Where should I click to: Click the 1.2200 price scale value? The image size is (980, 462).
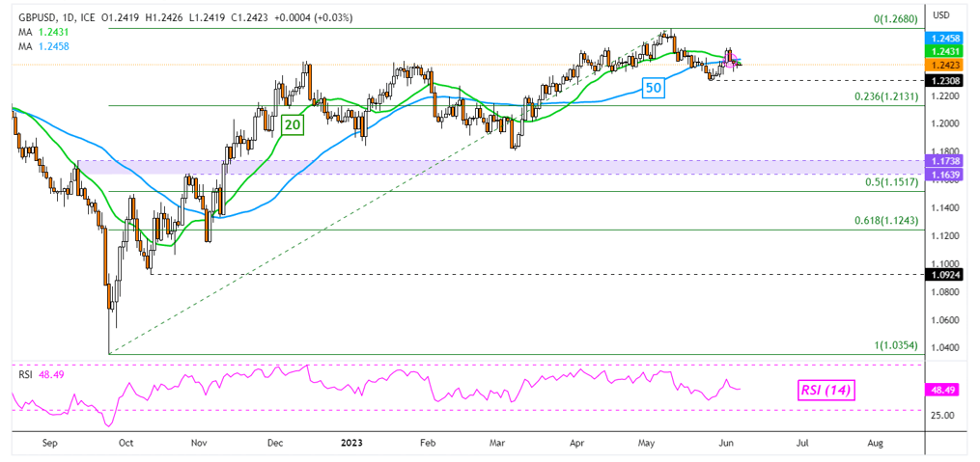coord(945,96)
